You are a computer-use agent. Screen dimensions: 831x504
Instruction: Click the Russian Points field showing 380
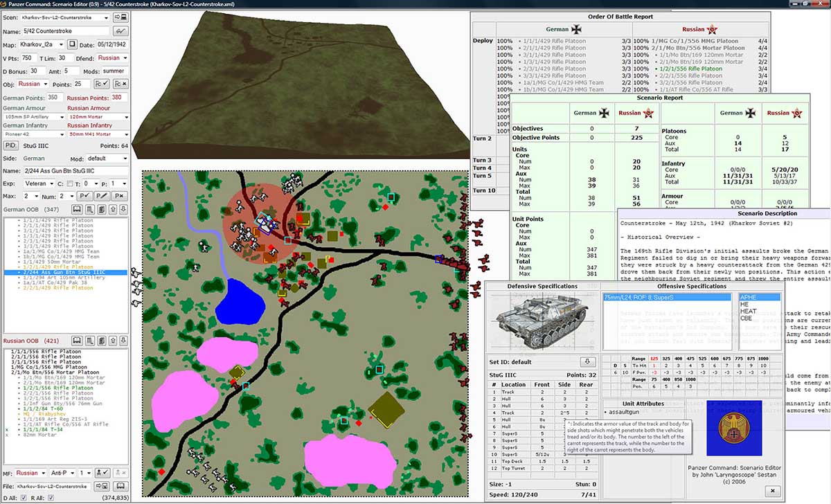(x=120, y=97)
